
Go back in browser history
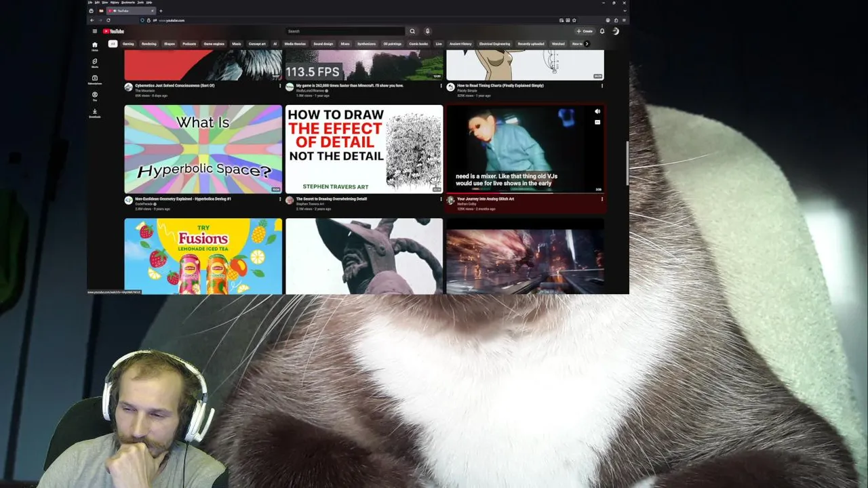coord(92,20)
